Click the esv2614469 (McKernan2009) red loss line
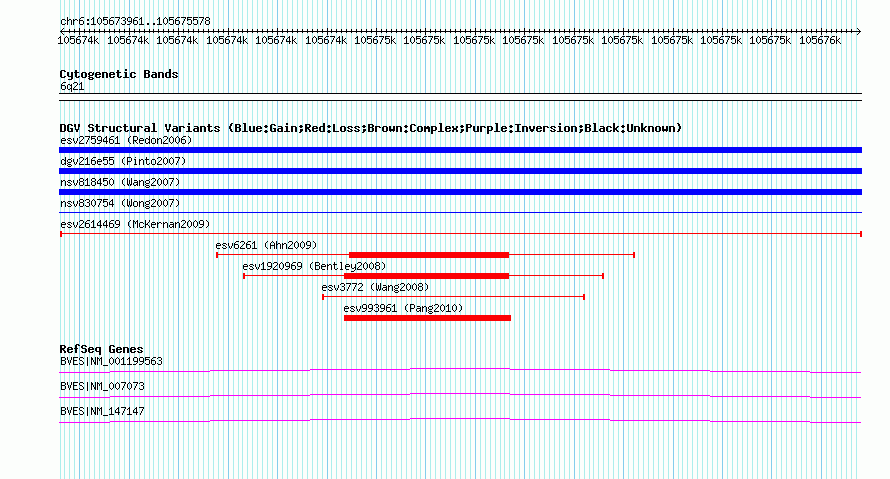Screen dimensions: 890x479 click(460, 234)
